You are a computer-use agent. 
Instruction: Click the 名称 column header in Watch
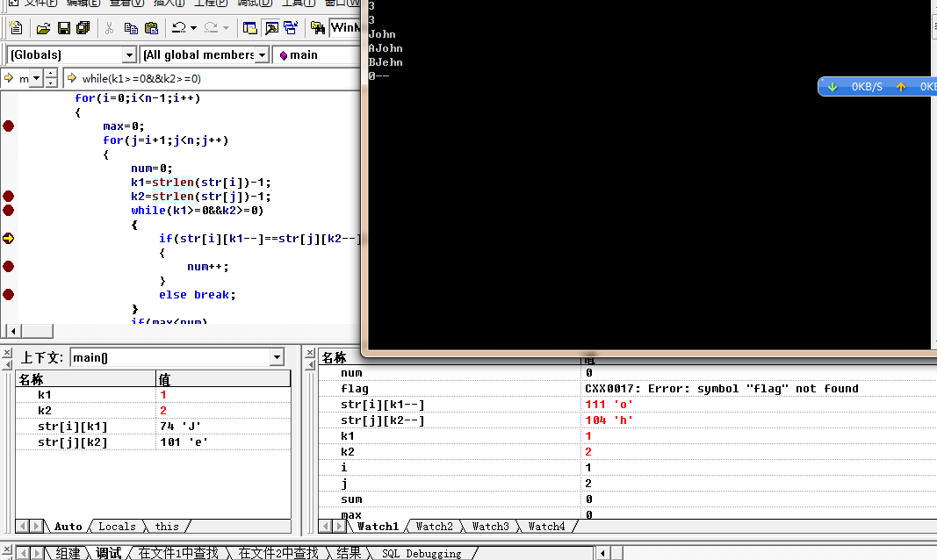tap(450, 358)
